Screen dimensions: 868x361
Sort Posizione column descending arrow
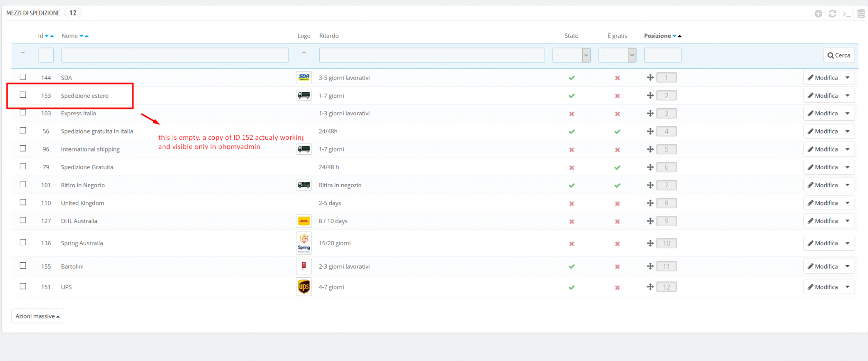(x=675, y=36)
